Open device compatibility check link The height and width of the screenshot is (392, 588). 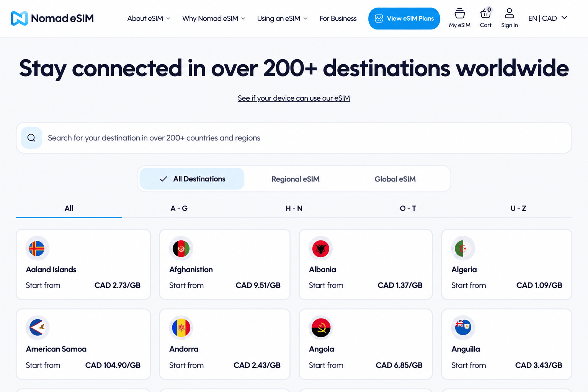pyautogui.click(x=294, y=98)
